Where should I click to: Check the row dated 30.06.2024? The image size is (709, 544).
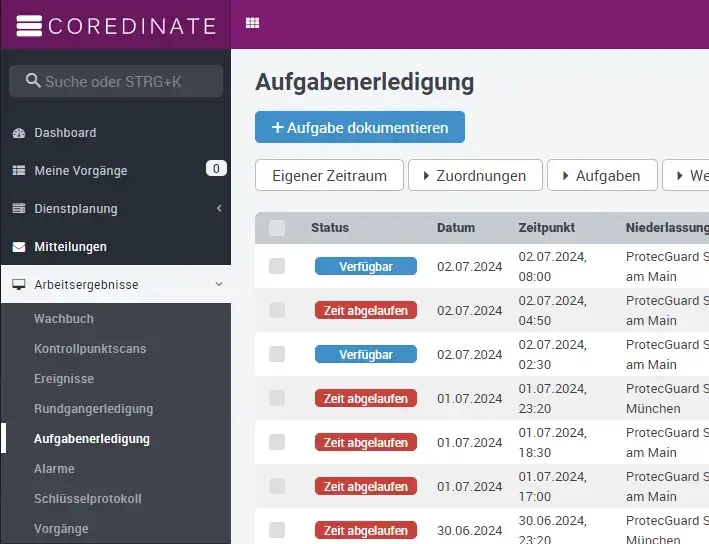(x=277, y=530)
